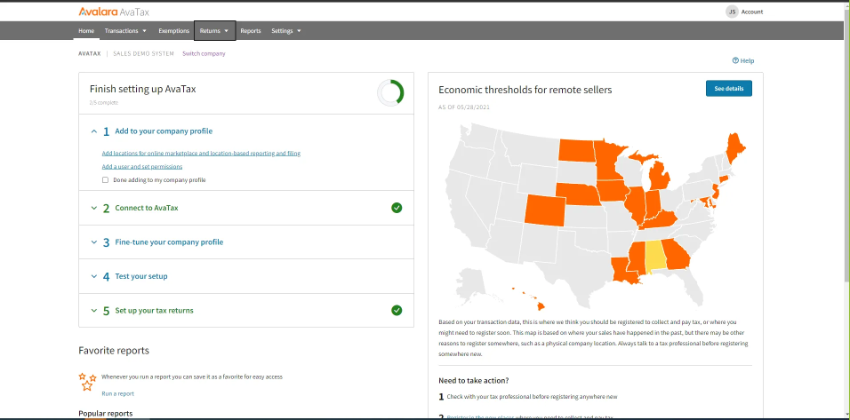Screen dimensions: 850x420
Task: Click the Switch company link
Action: tap(203, 53)
